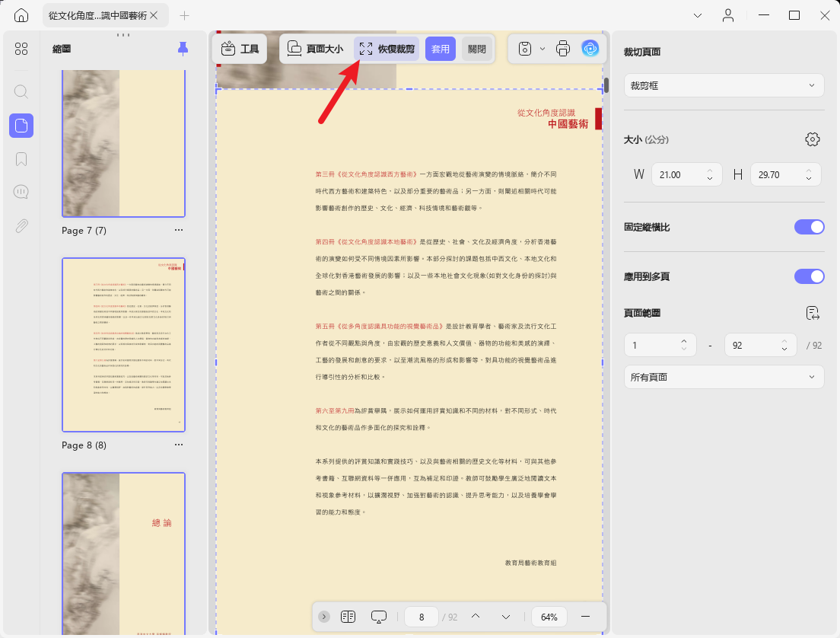Open the thumbnails grid view icon
Viewport: 840px width, 638px height.
(21, 49)
